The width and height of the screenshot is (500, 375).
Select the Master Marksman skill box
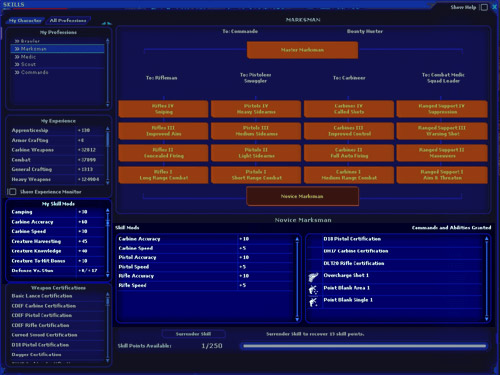pyautogui.click(x=302, y=50)
